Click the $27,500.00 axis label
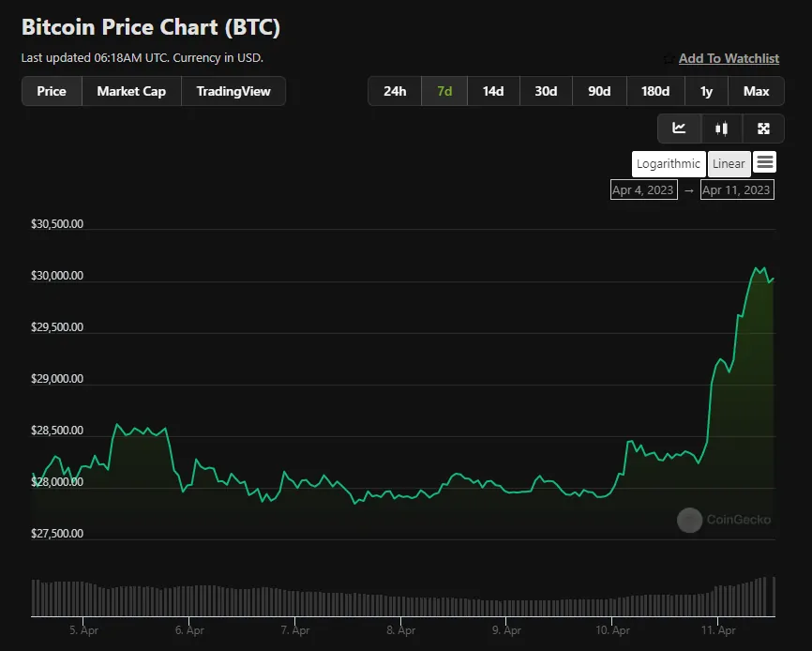Viewport: 812px width, 651px height. point(57,534)
